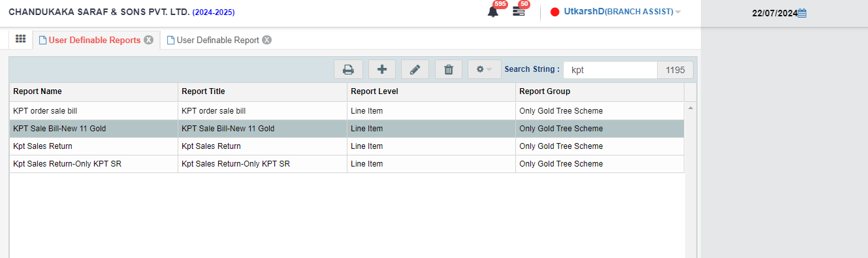Switch to the User Definable Report tab

[x=218, y=40]
